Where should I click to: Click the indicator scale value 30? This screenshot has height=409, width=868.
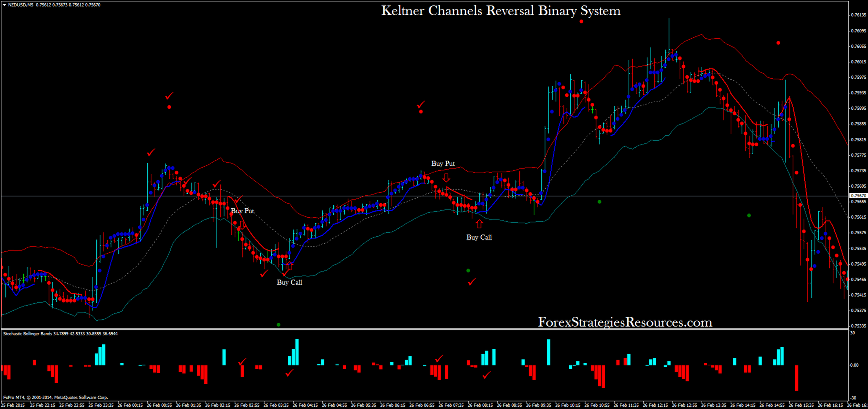tap(853, 333)
